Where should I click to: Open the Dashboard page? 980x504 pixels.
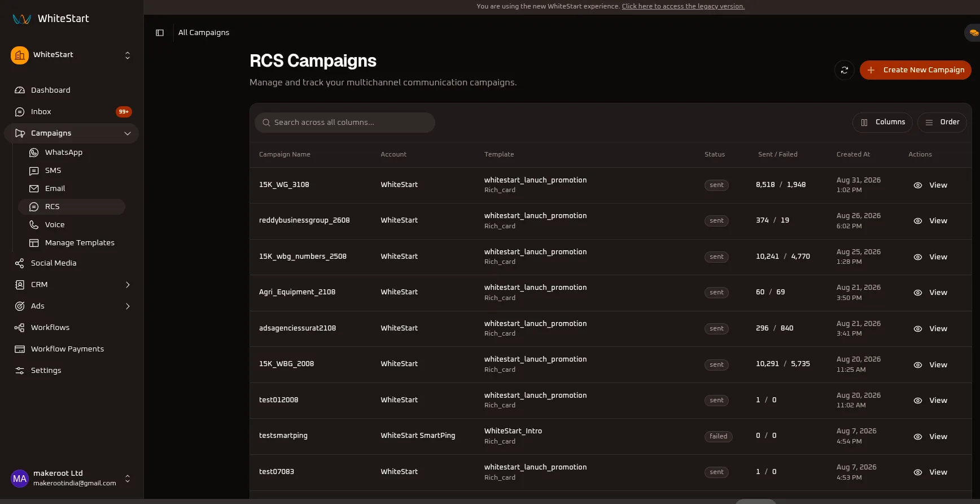pos(71,90)
